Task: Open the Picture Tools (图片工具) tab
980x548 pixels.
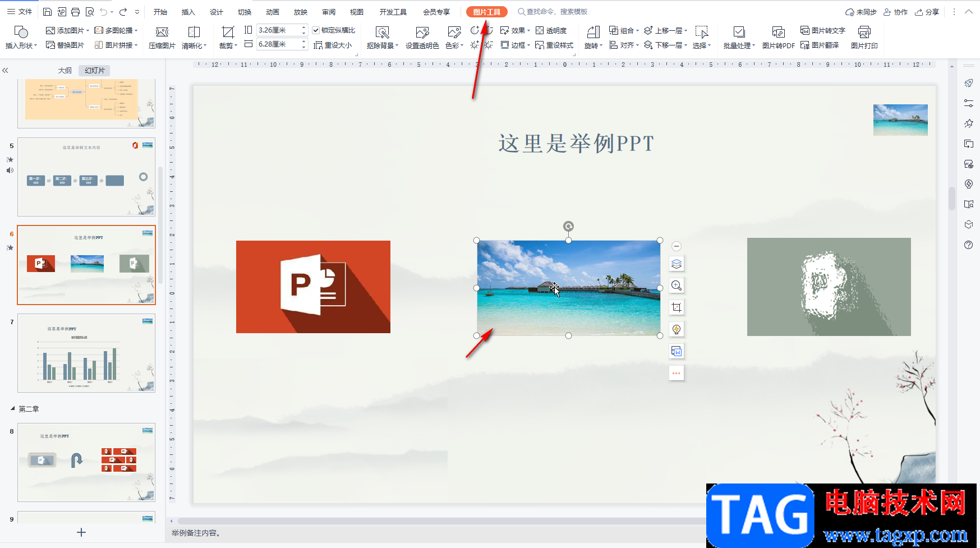Action: 487,12
